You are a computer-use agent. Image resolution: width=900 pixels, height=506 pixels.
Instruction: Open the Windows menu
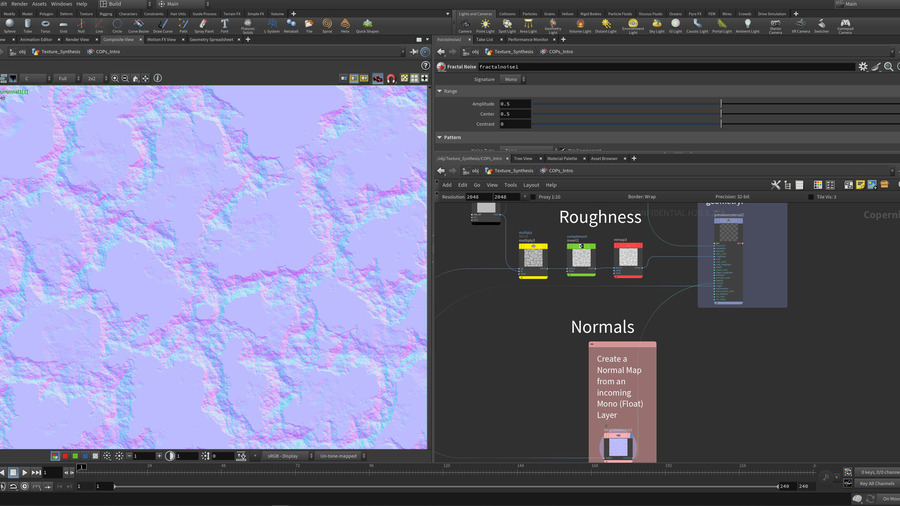pyautogui.click(x=61, y=4)
